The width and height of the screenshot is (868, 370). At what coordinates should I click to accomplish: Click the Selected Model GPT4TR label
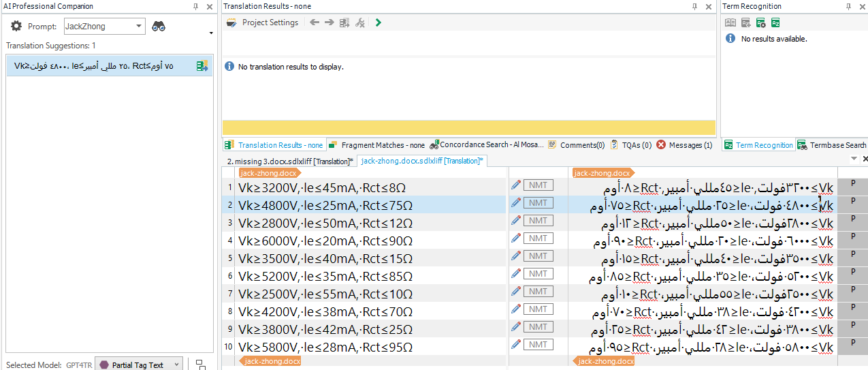pos(48,365)
